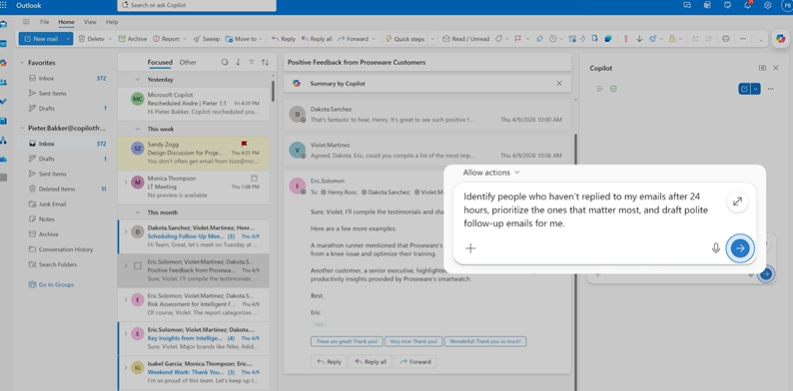The width and height of the screenshot is (793, 391).
Task: Open the Allow actions dropdown
Action: coord(491,172)
